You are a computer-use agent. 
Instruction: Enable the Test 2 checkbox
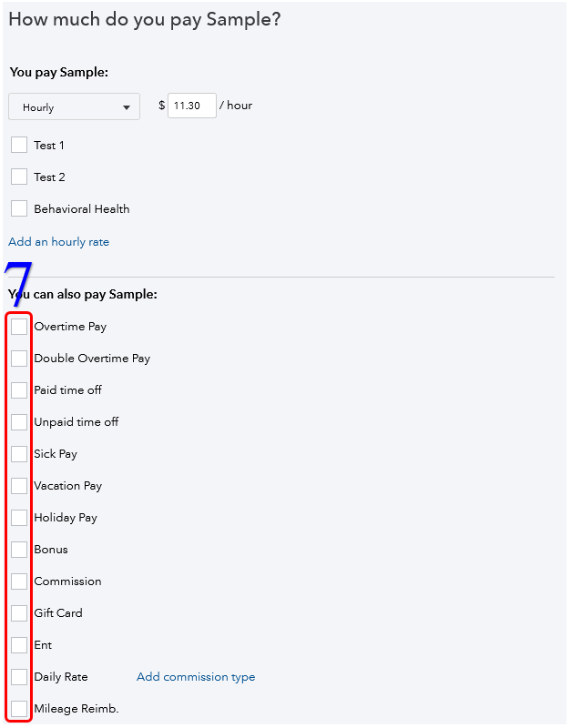tap(19, 177)
